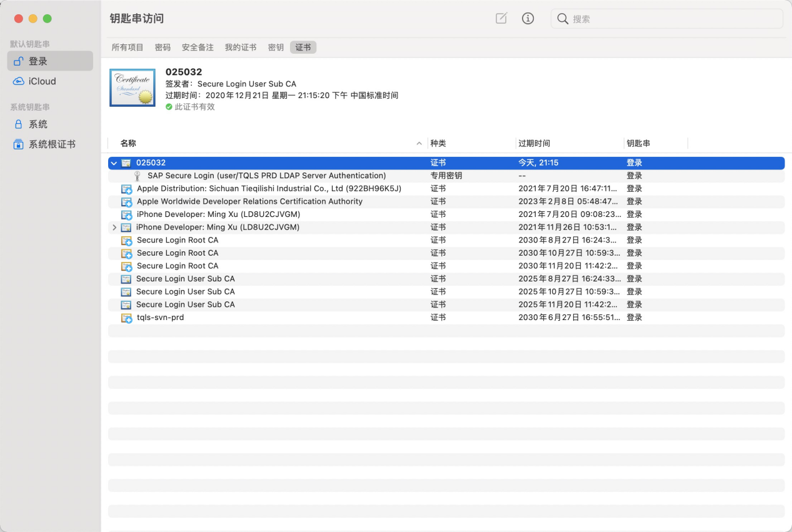Open the info inspector icon in toolbar

pos(528,19)
